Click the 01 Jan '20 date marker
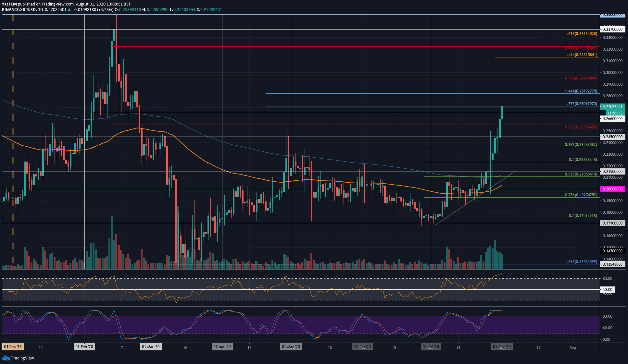This screenshot has height=364, width=628. (x=13, y=347)
